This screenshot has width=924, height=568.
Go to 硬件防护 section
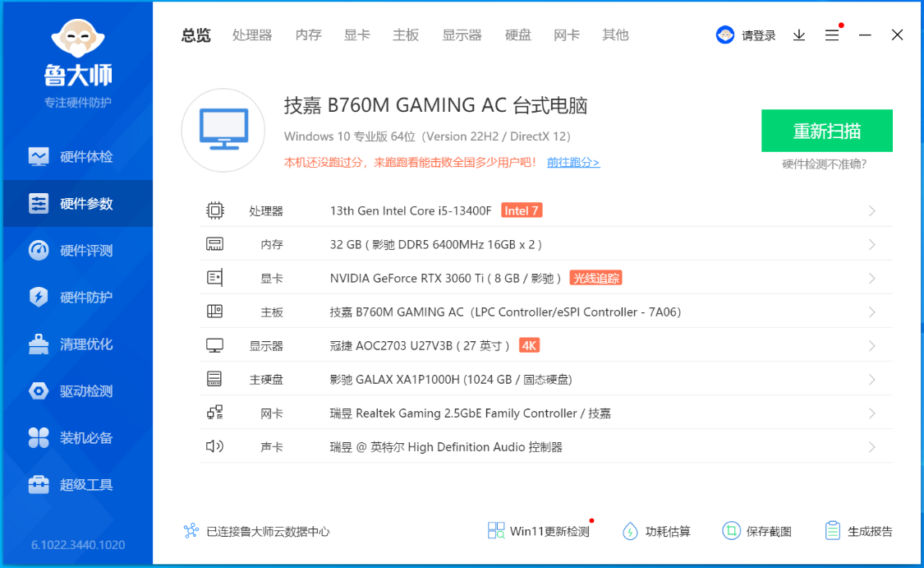(x=78, y=297)
